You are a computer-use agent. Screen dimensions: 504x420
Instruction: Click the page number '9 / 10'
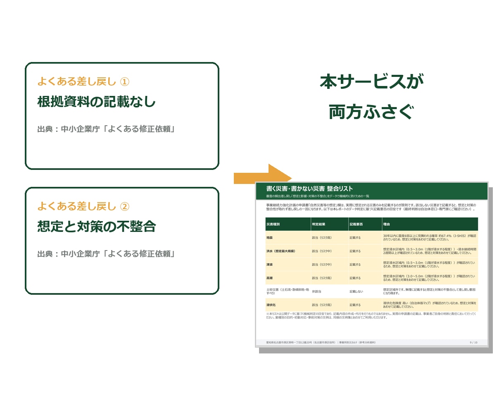point(473,342)
